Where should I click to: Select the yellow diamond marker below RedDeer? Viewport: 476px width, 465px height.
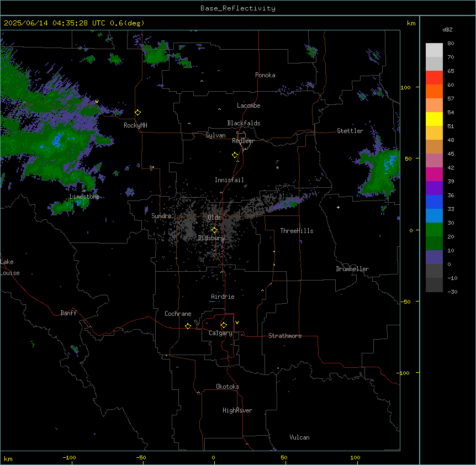pos(235,155)
